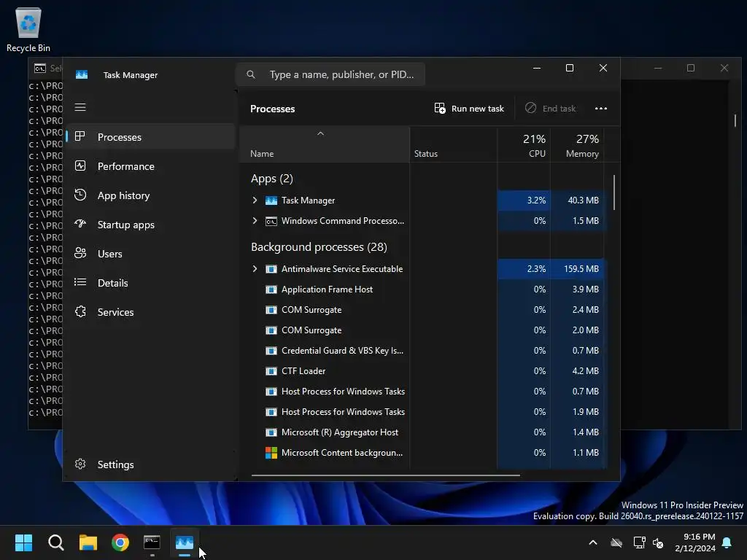The image size is (747, 560).
Task: Open File Explorer from the taskbar
Action: [88, 542]
